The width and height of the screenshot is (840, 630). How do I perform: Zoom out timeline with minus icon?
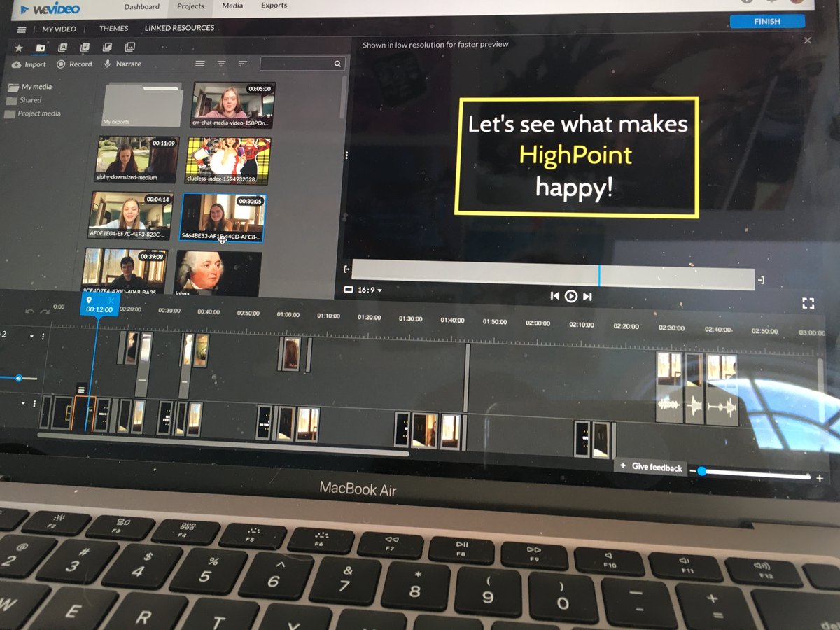[693, 471]
